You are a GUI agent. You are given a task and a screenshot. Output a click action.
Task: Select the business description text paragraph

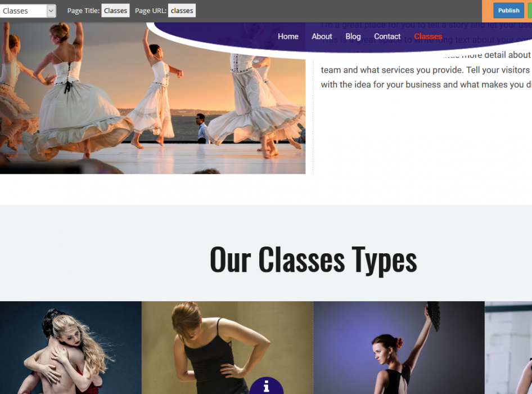point(426,55)
